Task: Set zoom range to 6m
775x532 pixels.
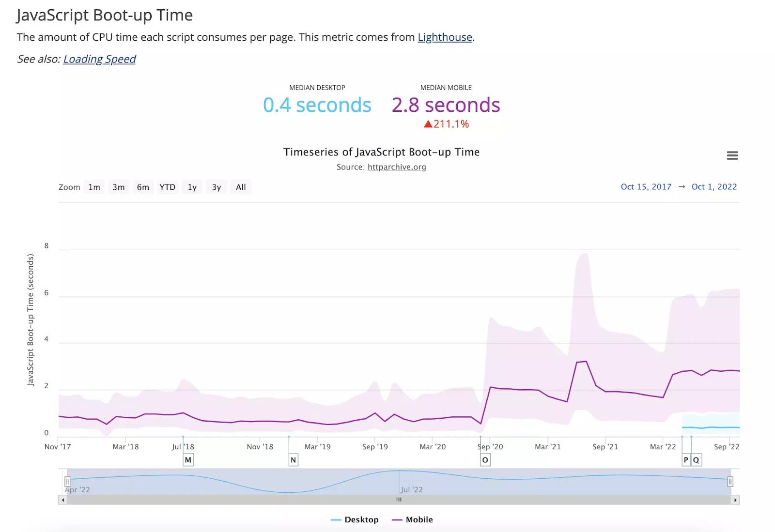Action: click(143, 187)
